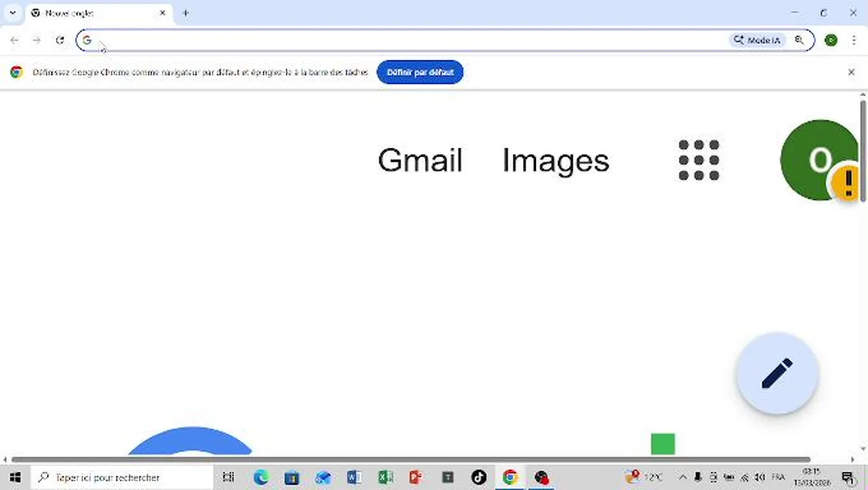
Task: Close the Nouvel onglet tab
Action: [163, 13]
